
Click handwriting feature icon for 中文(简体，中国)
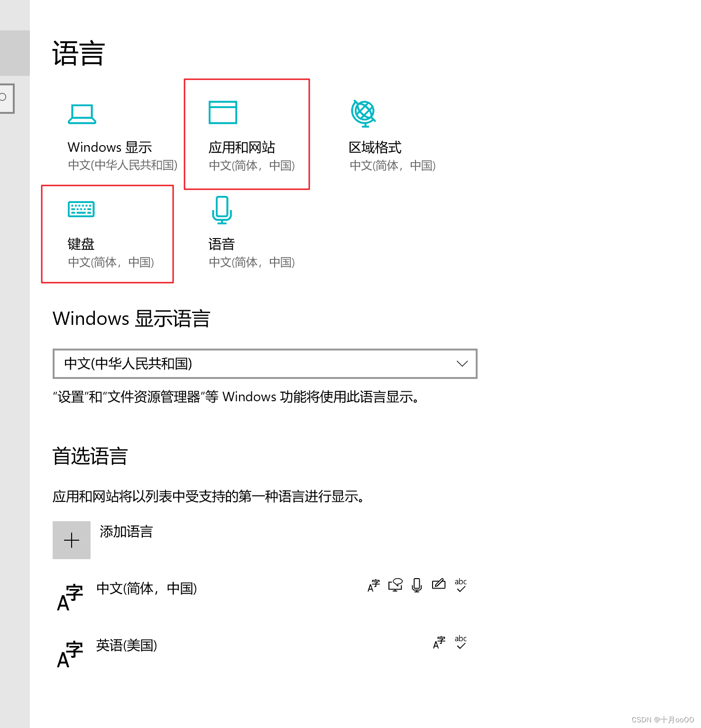pyautogui.click(x=439, y=584)
